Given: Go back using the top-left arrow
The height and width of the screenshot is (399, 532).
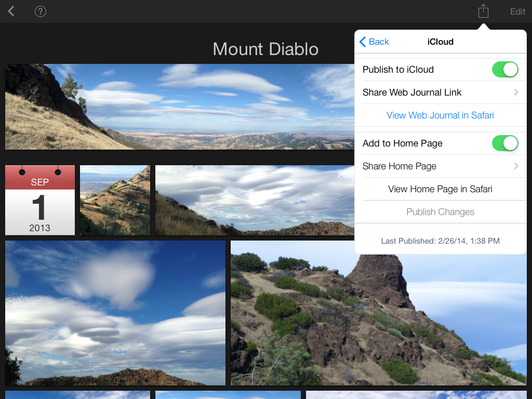Looking at the screenshot, I should click(11, 11).
